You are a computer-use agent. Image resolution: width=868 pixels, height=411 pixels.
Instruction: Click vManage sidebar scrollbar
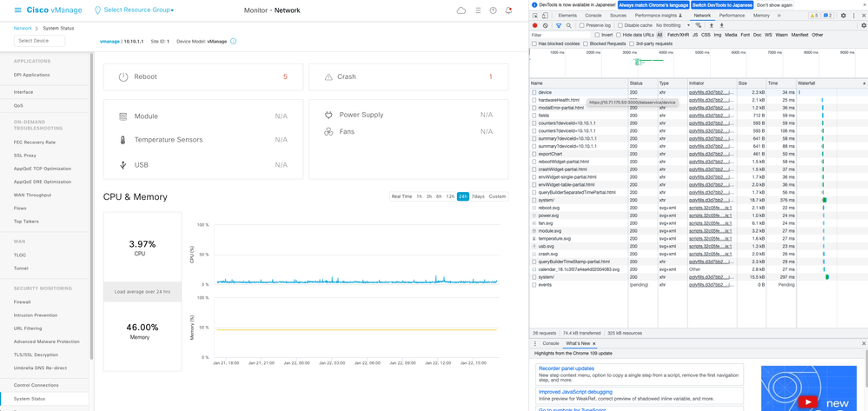coord(91,205)
